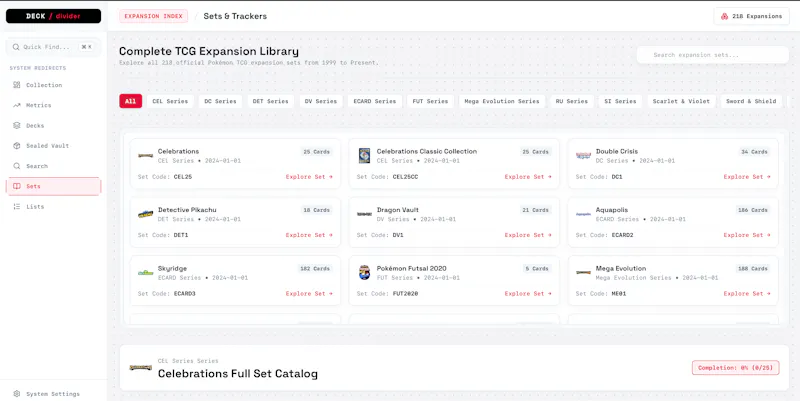The image size is (800, 401).
Task: Click the 'Dragon Vault' set title
Action: coord(397,210)
